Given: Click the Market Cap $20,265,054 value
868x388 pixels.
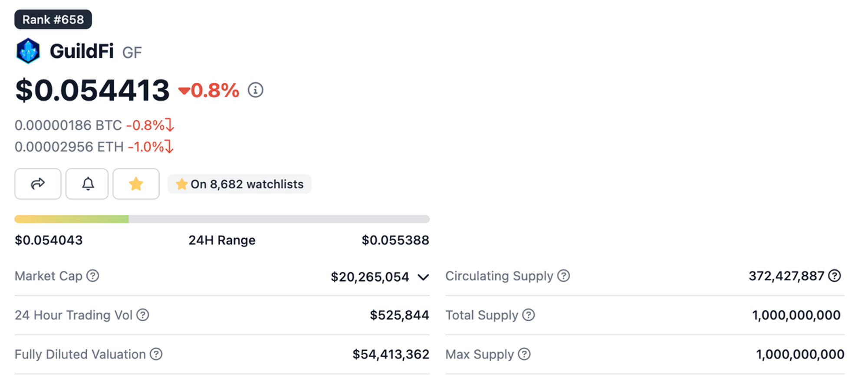Looking at the screenshot, I should [x=370, y=277].
